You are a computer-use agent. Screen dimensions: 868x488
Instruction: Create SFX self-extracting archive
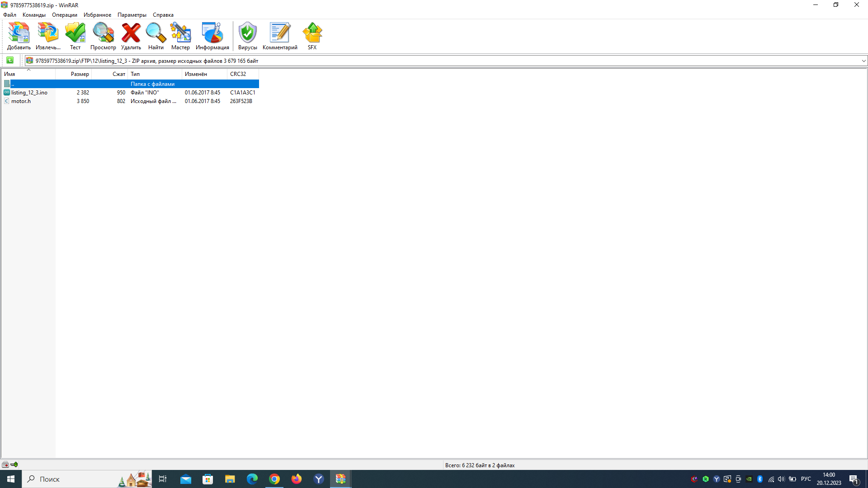tap(312, 36)
